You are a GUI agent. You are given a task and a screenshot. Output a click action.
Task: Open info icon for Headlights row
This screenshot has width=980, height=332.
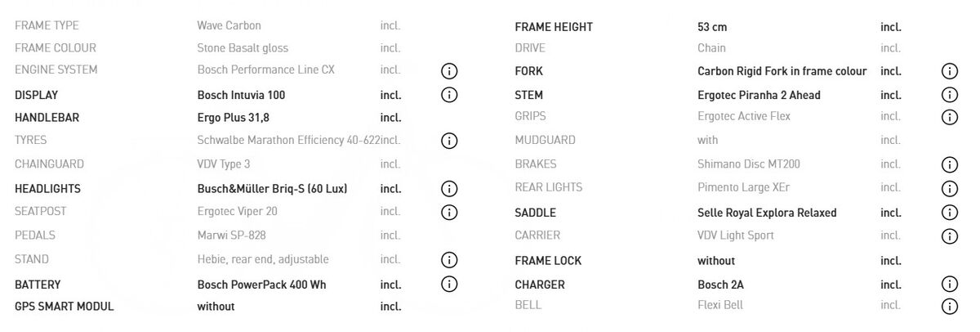pyautogui.click(x=449, y=189)
